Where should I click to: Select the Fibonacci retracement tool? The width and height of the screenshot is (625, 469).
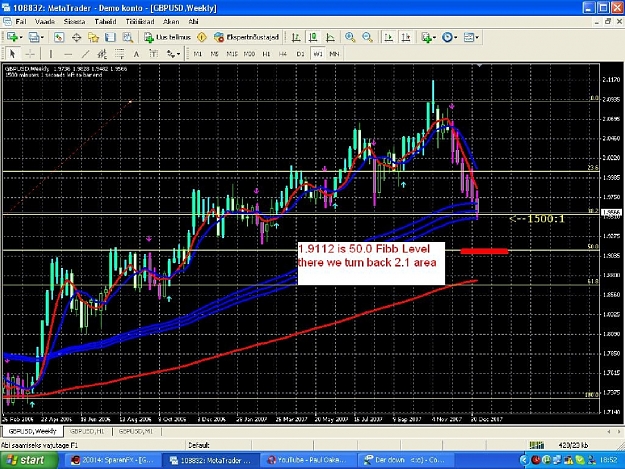coord(119,53)
